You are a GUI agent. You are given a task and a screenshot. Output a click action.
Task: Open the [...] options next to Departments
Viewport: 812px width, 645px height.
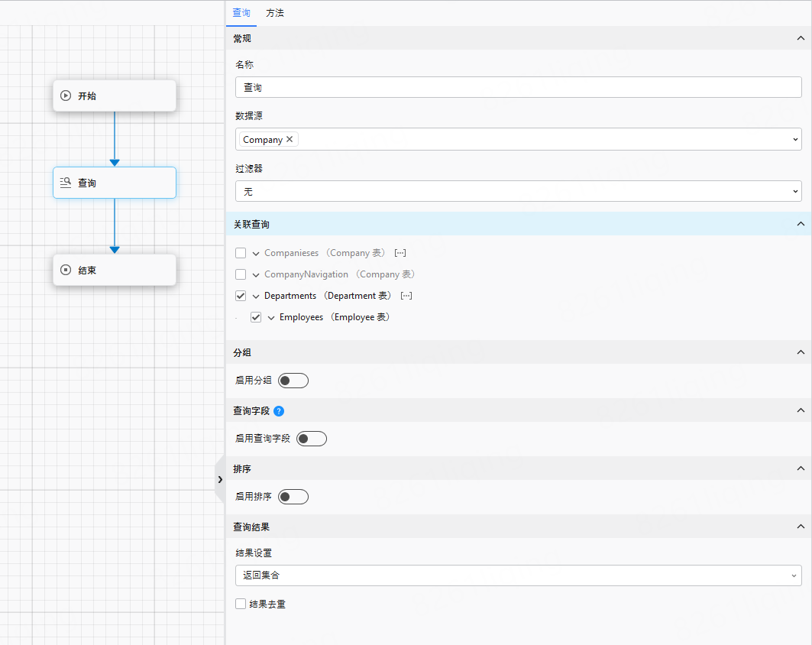(406, 296)
